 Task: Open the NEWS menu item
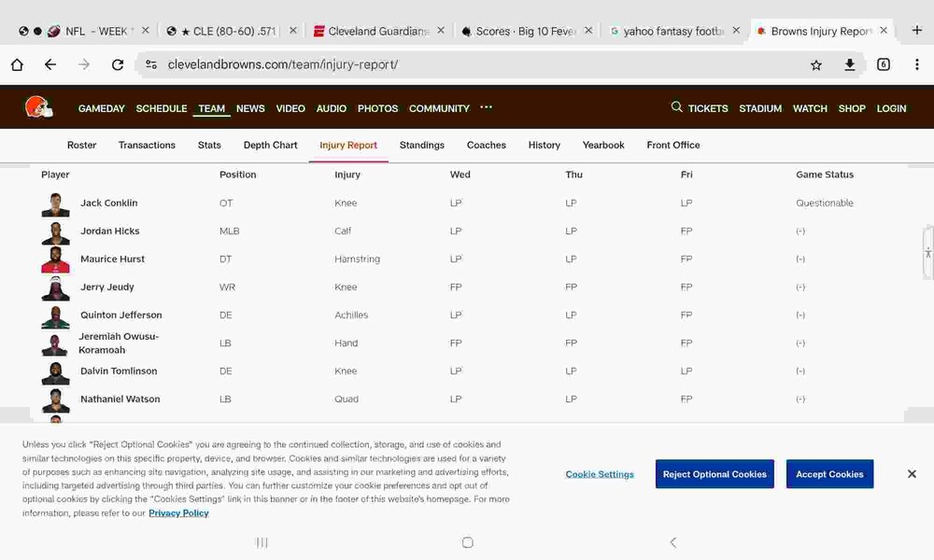250,108
